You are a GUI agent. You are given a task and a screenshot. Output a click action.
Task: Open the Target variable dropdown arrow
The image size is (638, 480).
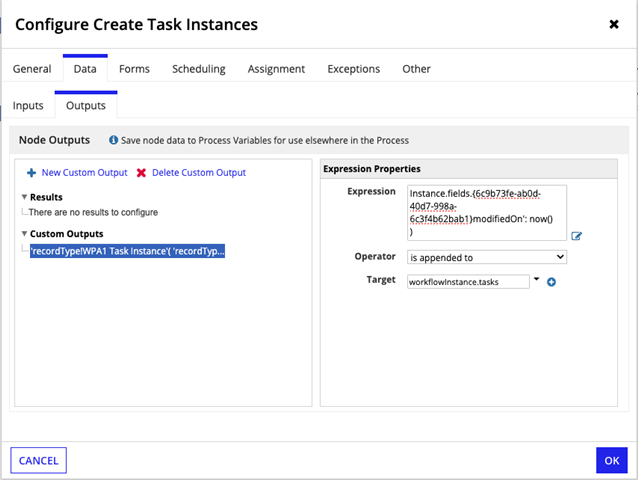536,279
